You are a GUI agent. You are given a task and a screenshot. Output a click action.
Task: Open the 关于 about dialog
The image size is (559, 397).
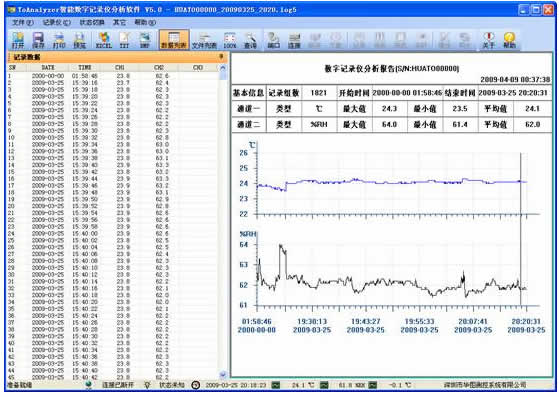[x=489, y=40]
